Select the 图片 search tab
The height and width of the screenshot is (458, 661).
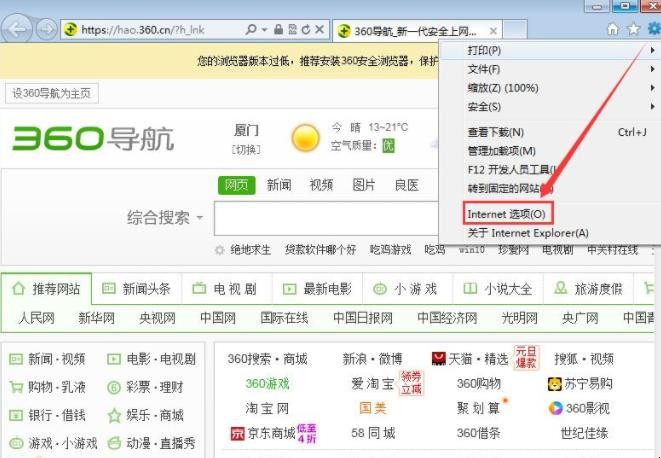click(x=364, y=185)
